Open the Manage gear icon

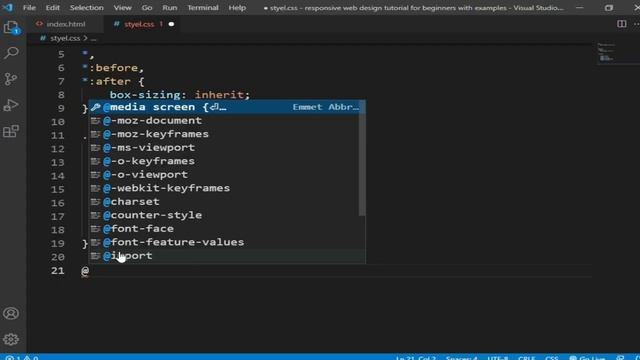(11, 339)
